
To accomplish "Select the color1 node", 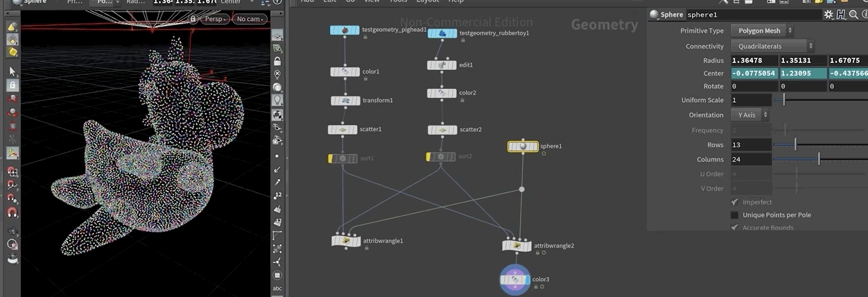I will (345, 71).
